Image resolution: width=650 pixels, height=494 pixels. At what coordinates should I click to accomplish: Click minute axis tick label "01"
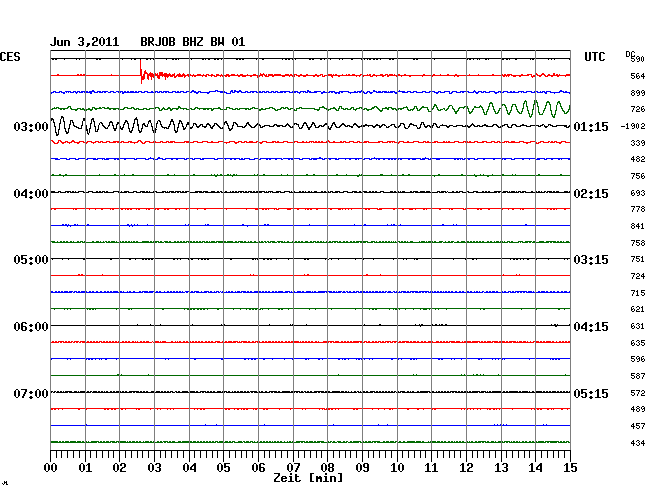[x=85, y=468]
